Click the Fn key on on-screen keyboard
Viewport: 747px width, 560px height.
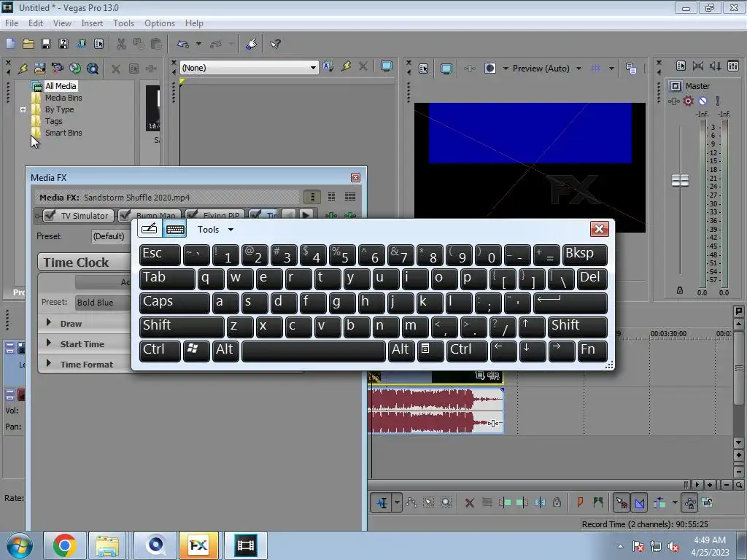(592, 351)
